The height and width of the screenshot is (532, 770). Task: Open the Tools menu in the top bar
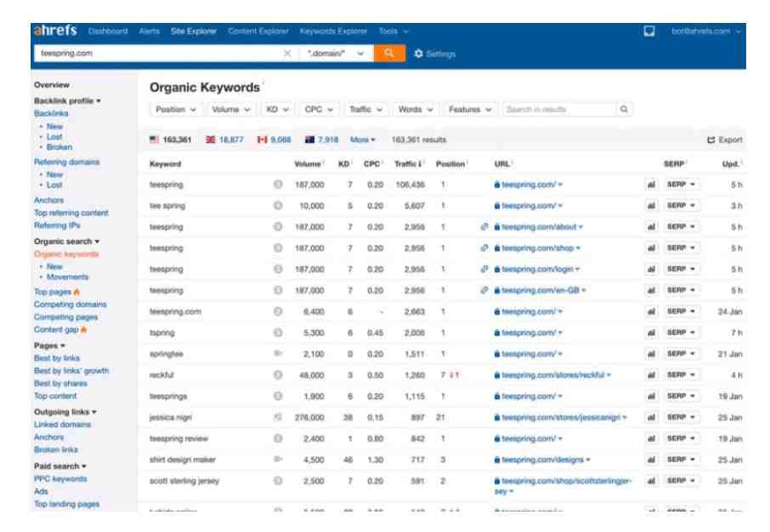[393, 31]
